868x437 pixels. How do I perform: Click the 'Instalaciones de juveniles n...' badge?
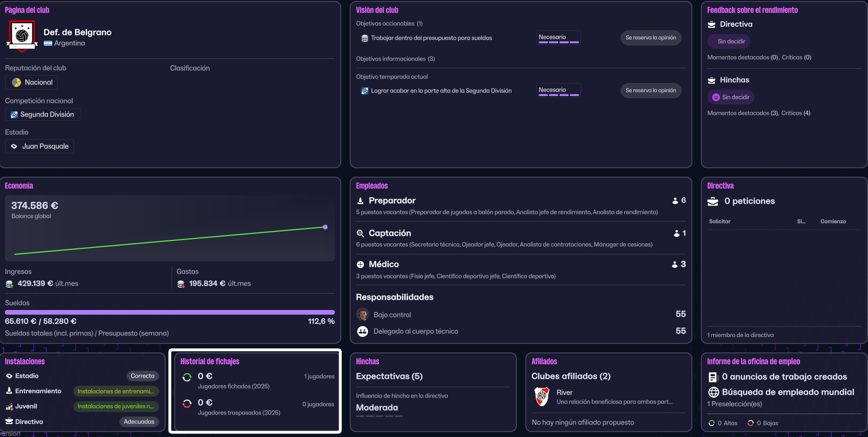[x=116, y=406]
